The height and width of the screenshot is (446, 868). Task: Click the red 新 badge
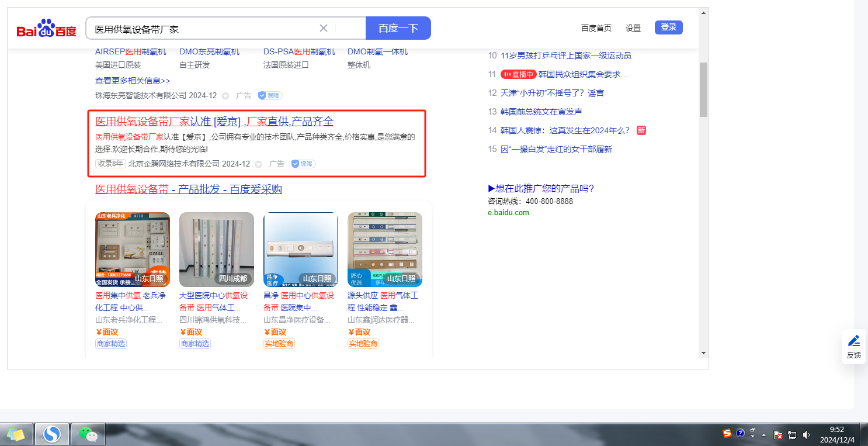[641, 130]
